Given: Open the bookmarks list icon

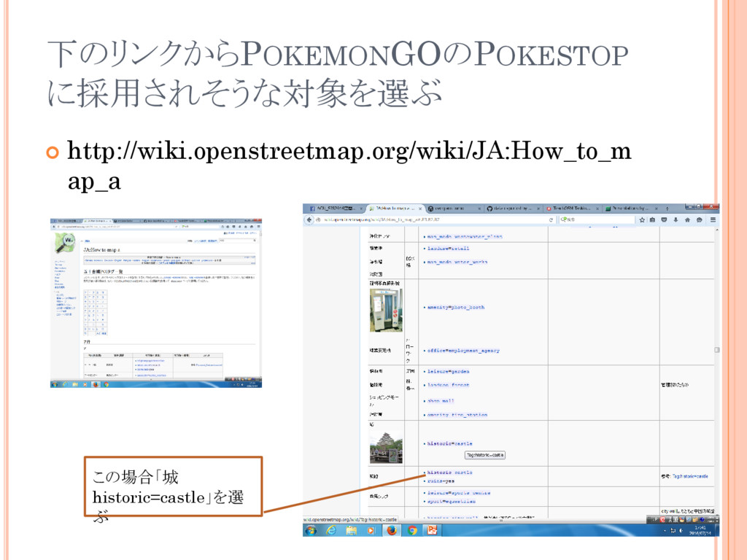Looking at the screenshot, I should coord(653,219).
